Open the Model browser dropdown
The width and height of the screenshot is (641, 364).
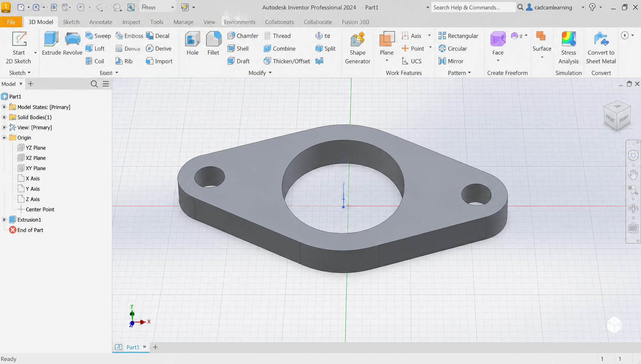pyautogui.click(x=21, y=84)
